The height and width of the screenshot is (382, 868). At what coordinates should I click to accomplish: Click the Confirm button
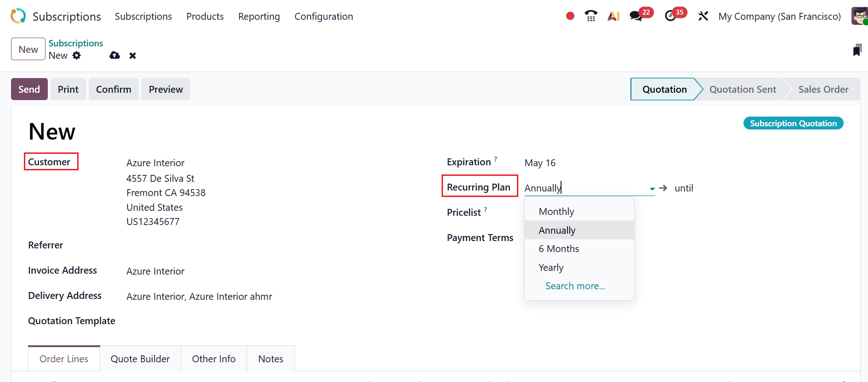[x=113, y=89]
